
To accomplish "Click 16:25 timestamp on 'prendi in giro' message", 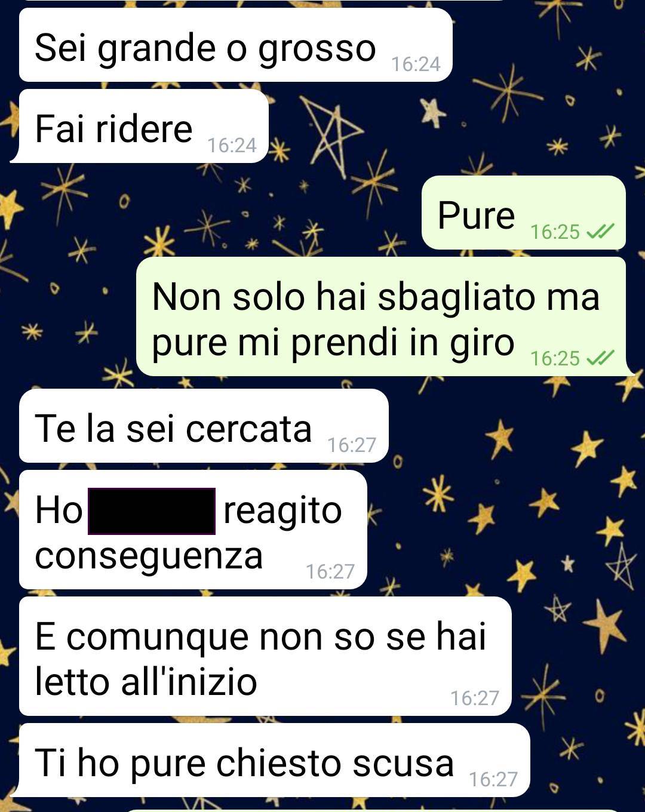I will [x=555, y=358].
